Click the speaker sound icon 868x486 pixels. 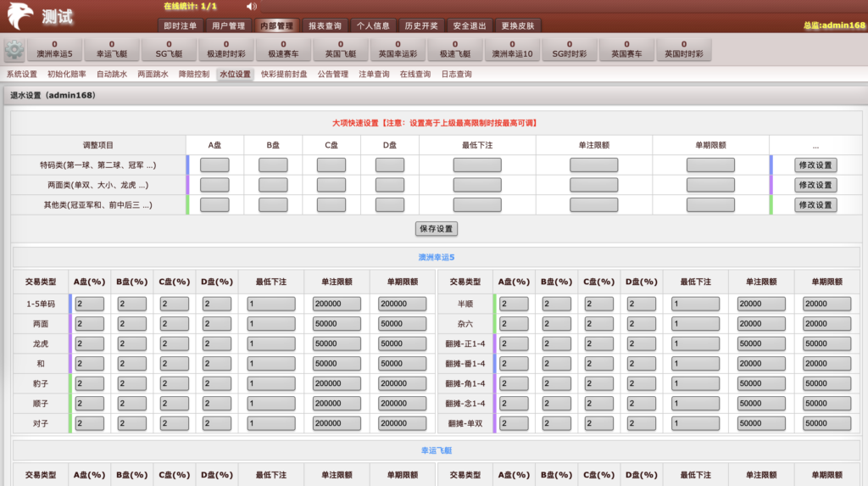(251, 6)
